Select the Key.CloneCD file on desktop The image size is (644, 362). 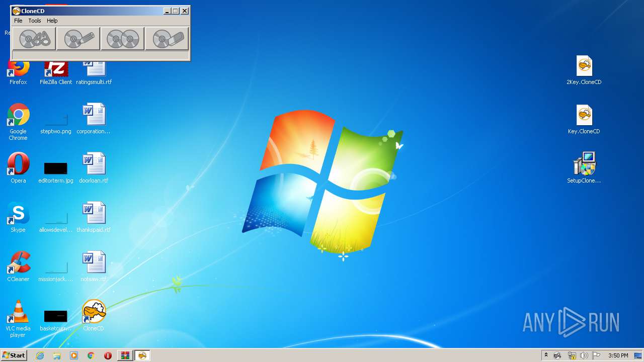(584, 119)
